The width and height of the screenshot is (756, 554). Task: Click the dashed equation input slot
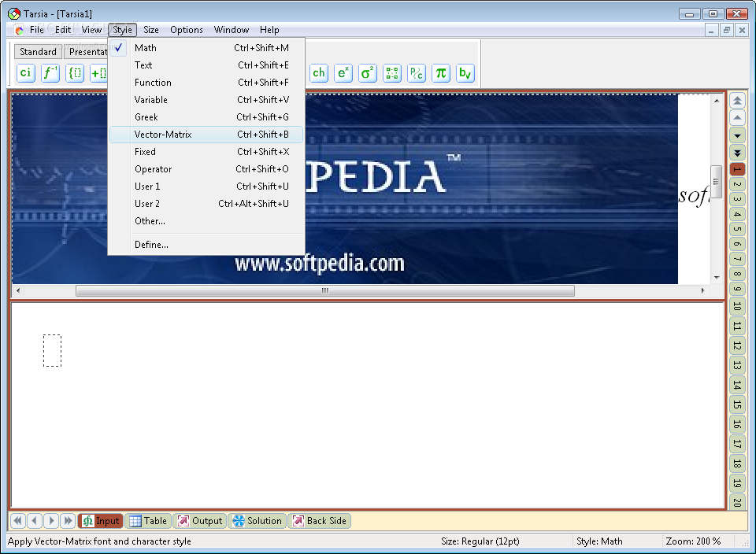[x=52, y=351]
